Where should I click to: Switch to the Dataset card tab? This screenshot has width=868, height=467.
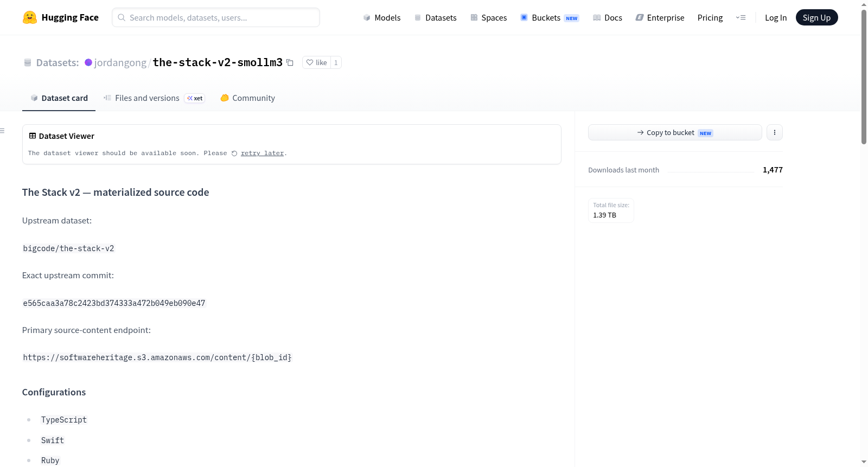[59, 98]
